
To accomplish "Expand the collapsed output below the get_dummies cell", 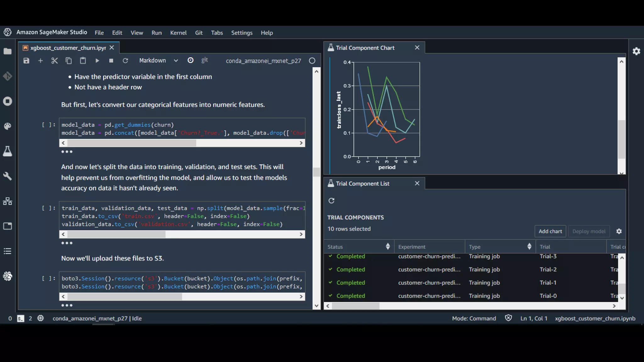I will click(67, 152).
